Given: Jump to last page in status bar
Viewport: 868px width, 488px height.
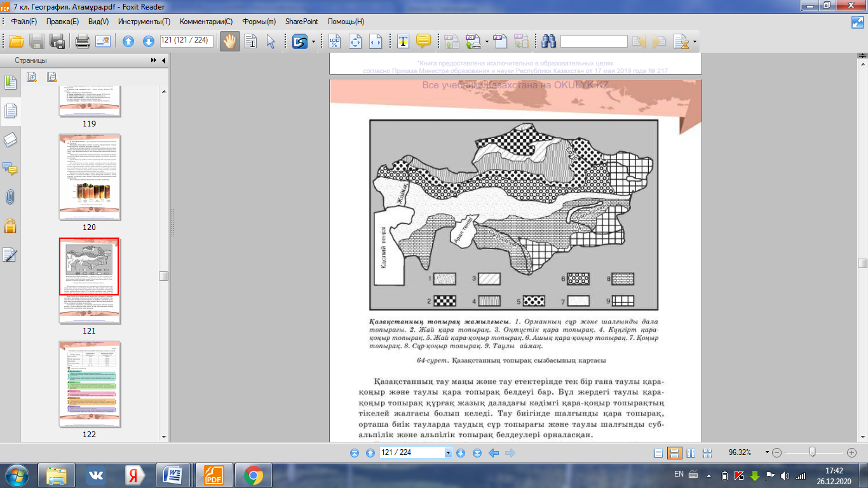Looking at the screenshot, I should (x=477, y=453).
